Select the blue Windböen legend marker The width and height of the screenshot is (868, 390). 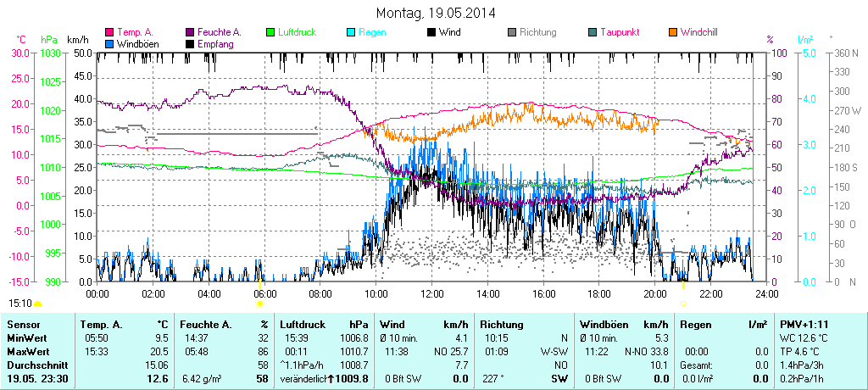tap(109, 43)
